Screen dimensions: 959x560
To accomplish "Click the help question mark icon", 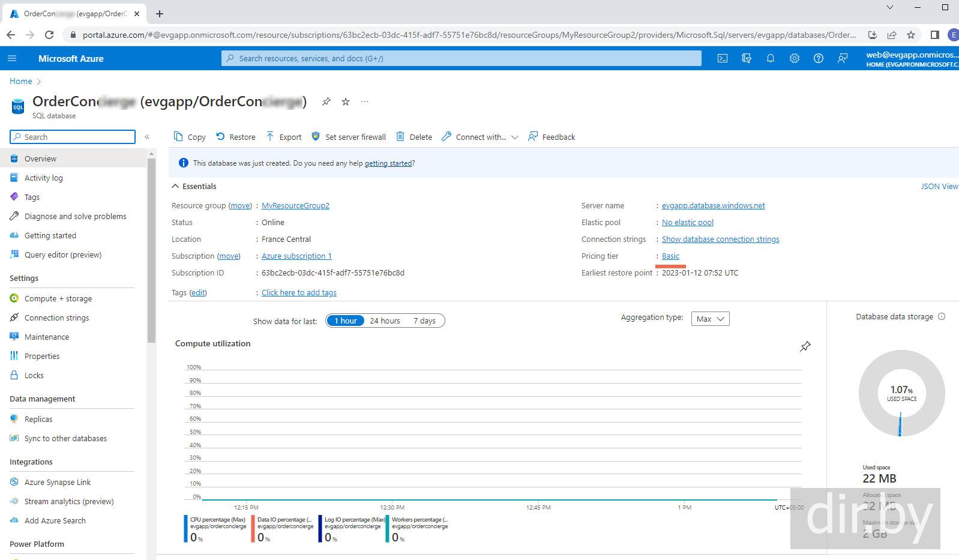I will pos(818,58).
